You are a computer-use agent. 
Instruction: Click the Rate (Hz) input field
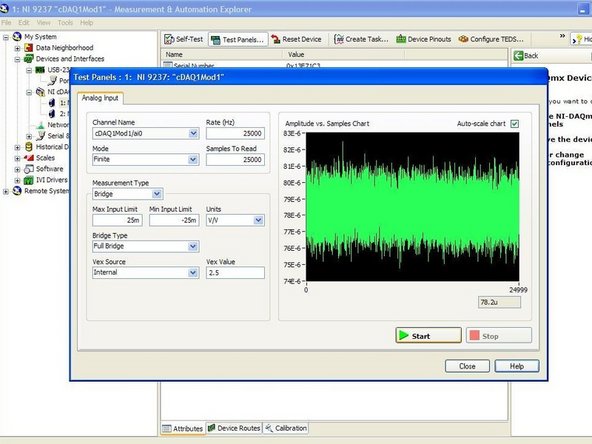[235, 133]
